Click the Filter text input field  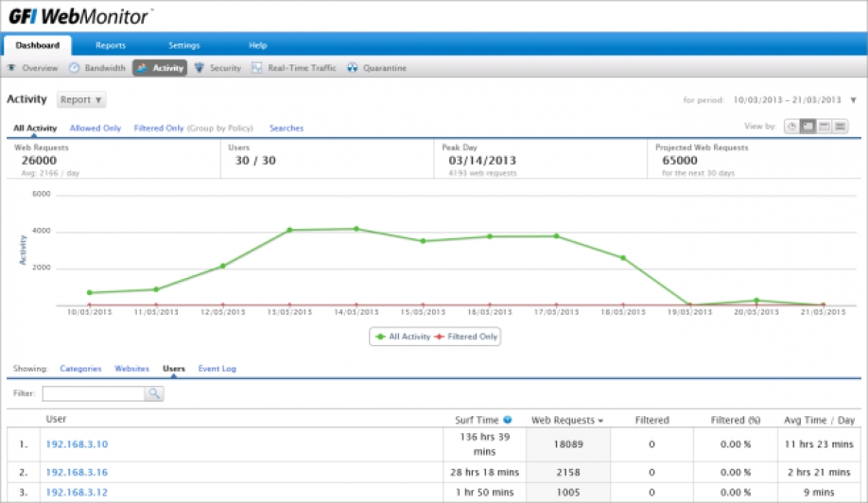point(94,393)
